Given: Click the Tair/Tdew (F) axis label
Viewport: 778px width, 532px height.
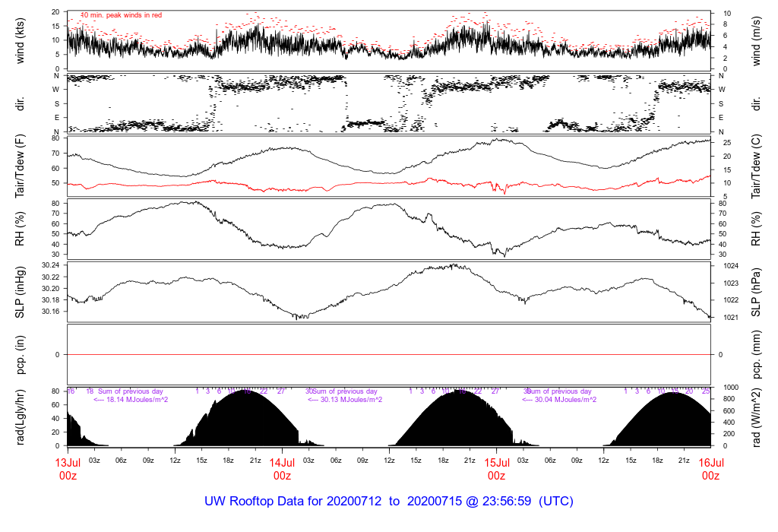Looking at the screenshot, I should pyautogui.click(x=21, y=165).
